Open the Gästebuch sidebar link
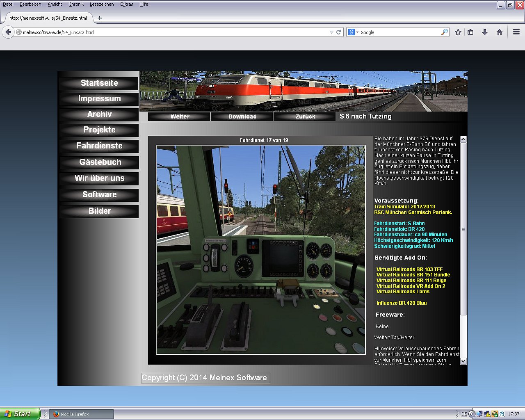 (x=100, y=162)
